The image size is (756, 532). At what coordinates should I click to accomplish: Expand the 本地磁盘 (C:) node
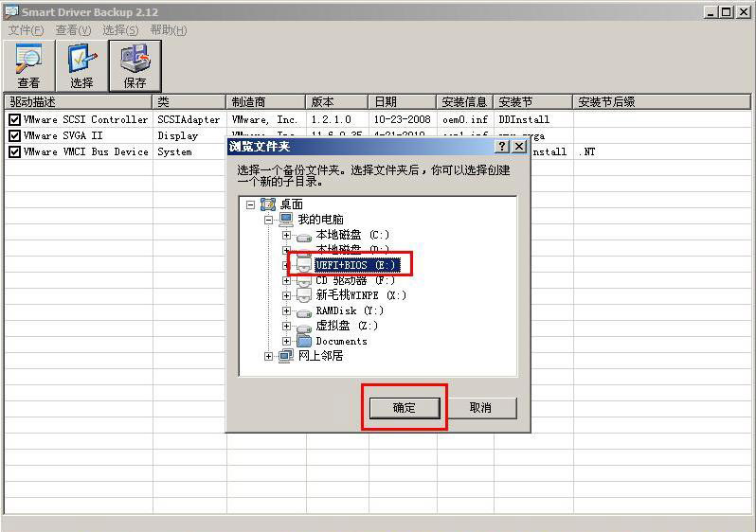click(286, 235)
